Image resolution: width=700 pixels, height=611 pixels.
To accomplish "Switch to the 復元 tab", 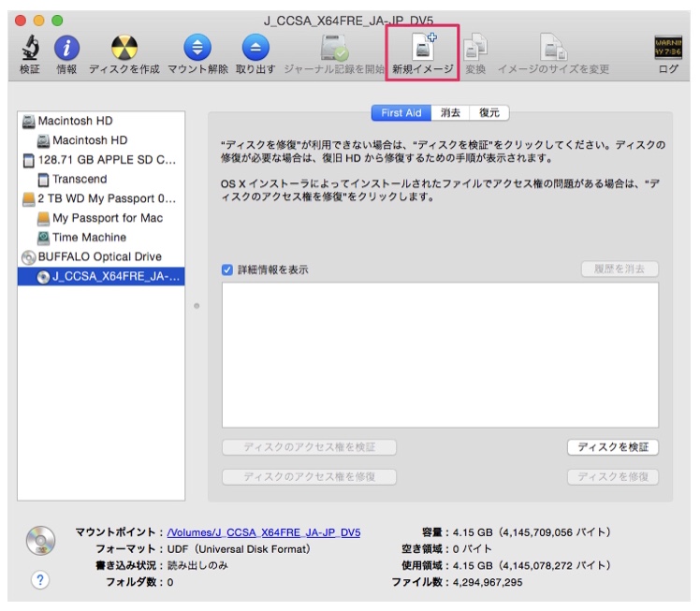I will 489,113.
